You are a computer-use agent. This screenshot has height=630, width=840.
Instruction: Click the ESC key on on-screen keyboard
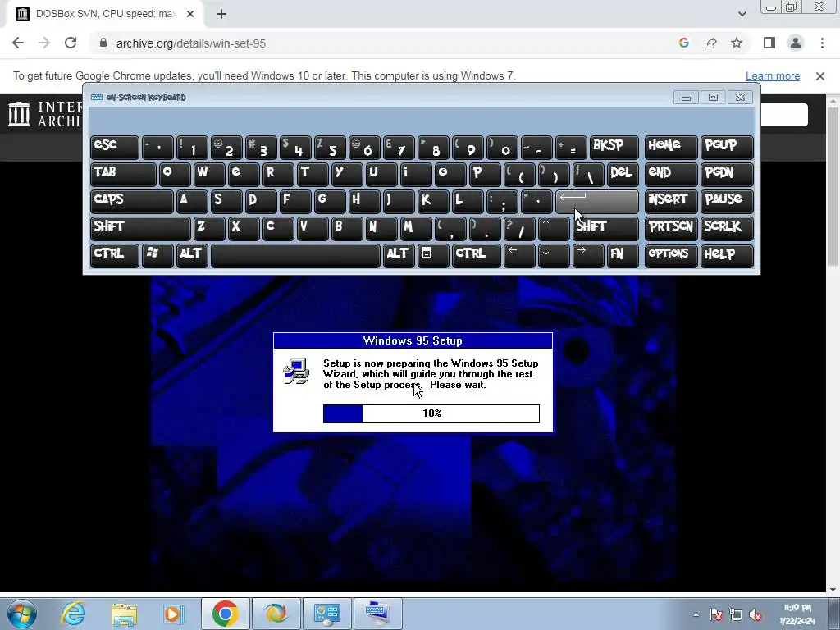(115, 147)
